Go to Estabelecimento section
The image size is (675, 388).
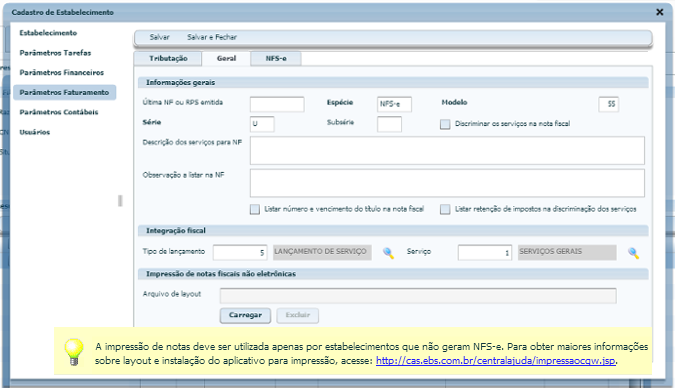[48, 33]
